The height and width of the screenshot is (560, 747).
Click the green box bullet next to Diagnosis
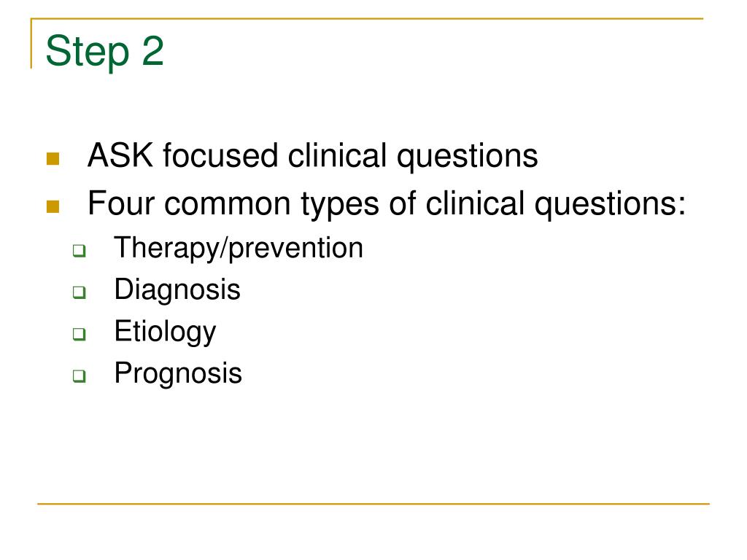pos(79,292)
